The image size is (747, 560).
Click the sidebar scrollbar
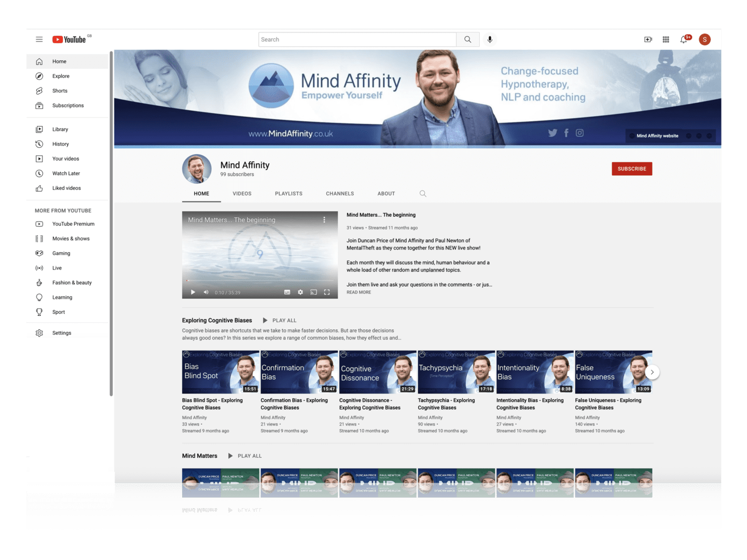[x=111, y=223]
